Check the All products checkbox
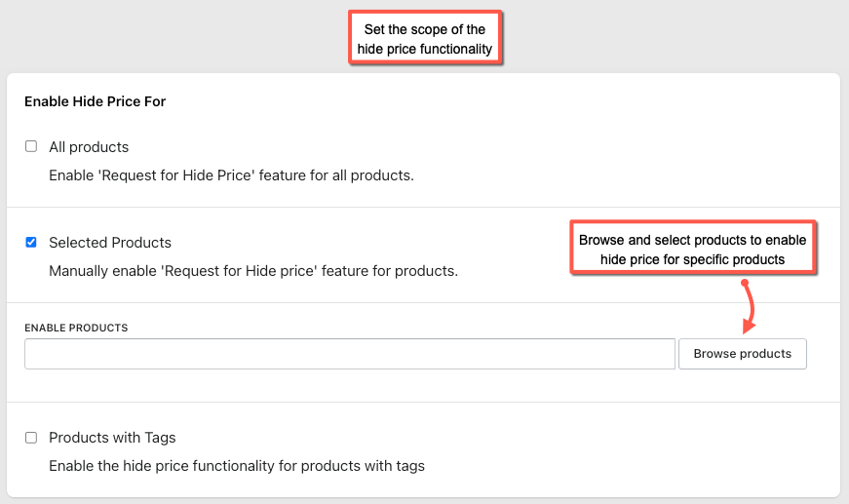The image size is (849, 504). pyautogui.click(x=31, y=146)
